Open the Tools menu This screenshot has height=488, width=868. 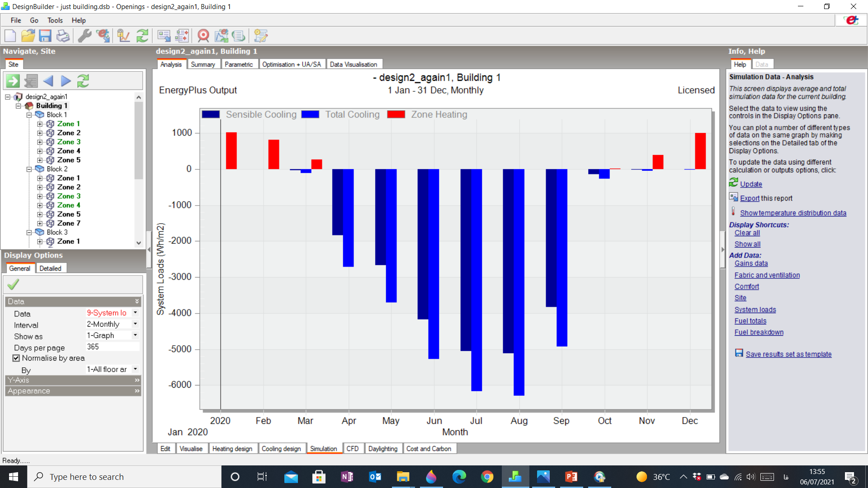55,20
